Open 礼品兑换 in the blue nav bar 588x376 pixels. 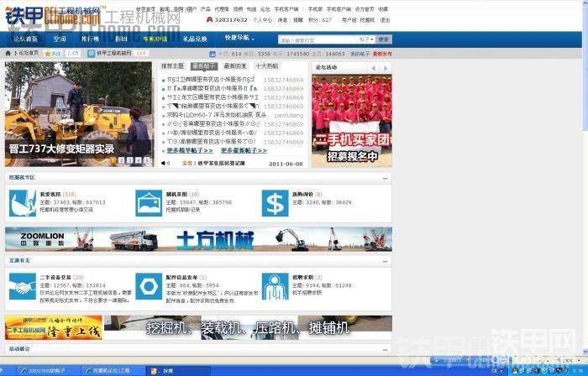pos(195,39)
